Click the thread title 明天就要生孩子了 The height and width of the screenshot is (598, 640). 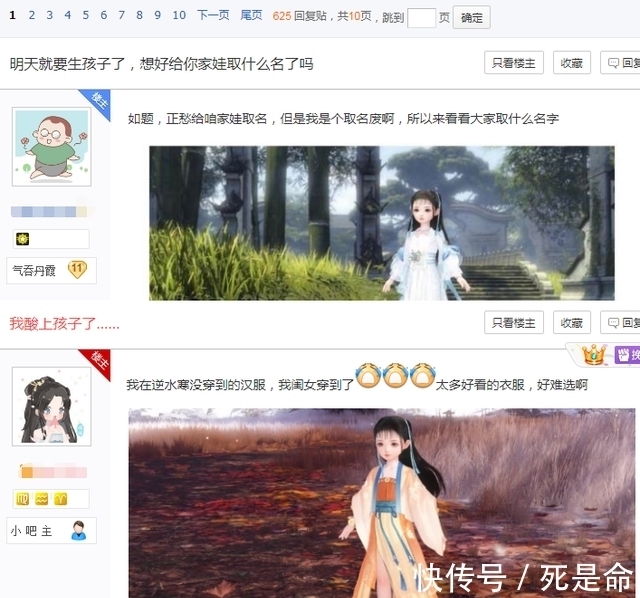click(161, 64)
